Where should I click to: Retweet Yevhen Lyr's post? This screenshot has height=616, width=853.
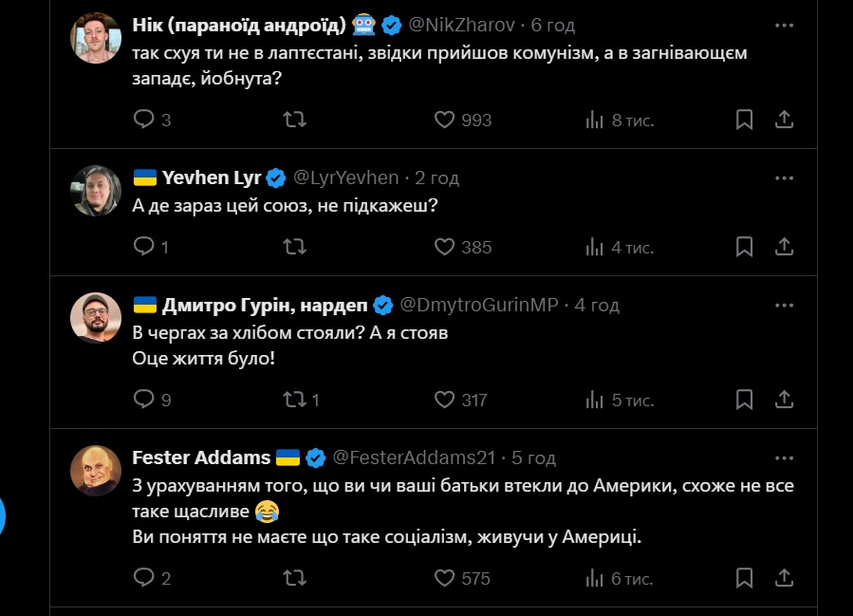click(x=295, y=247)
